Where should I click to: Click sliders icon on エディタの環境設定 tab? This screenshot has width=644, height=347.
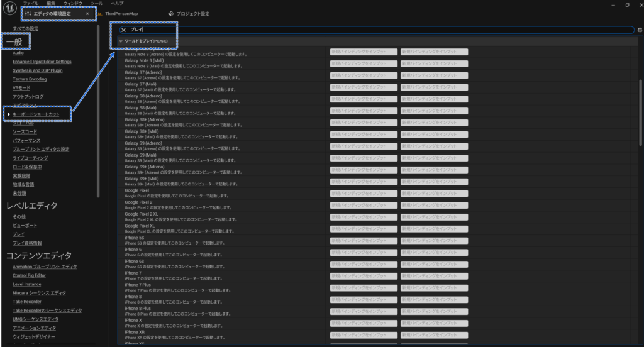pyautogui.click(x=28, y=14)
